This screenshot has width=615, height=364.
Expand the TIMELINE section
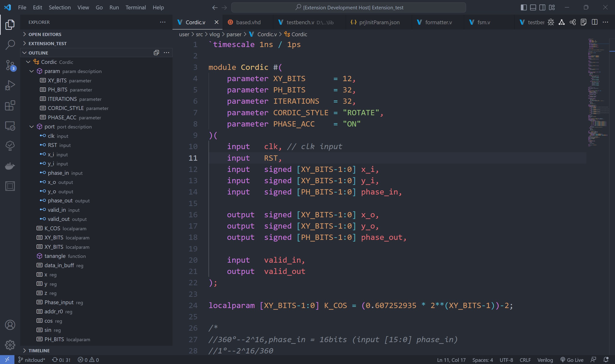coord(39,351)
